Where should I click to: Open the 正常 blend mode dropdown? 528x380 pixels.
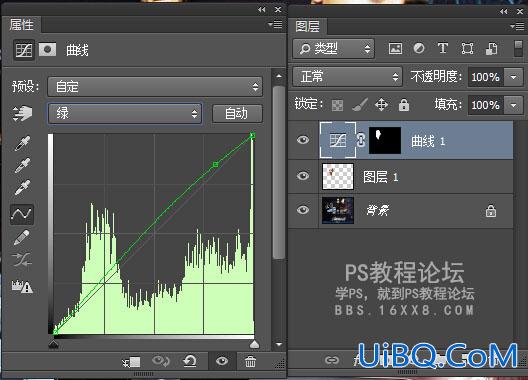point(348,77)
